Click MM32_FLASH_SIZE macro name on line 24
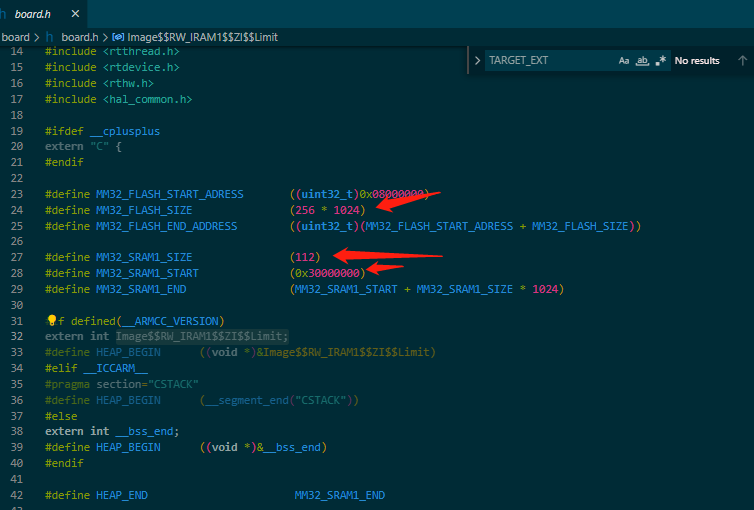Viewport: 754px width, 510px height. (x=144, y=210)
